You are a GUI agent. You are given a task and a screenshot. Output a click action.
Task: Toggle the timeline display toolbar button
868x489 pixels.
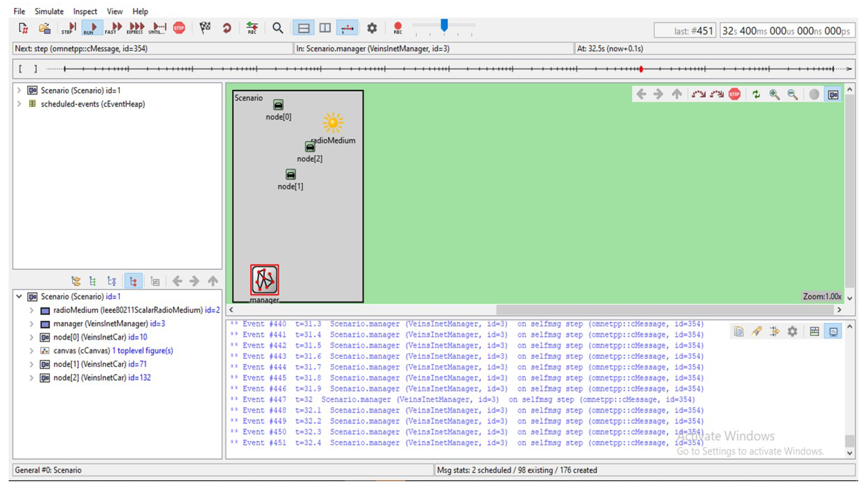tap(347, 28)
